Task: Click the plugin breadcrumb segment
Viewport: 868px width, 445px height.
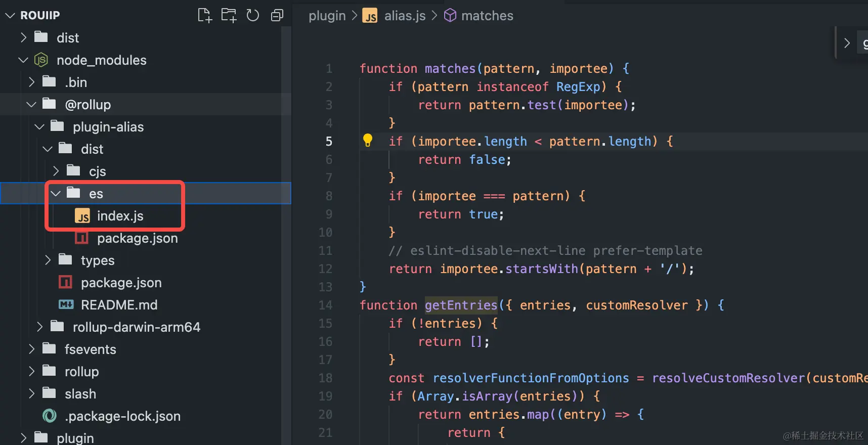Action: (x=327, y=16)
